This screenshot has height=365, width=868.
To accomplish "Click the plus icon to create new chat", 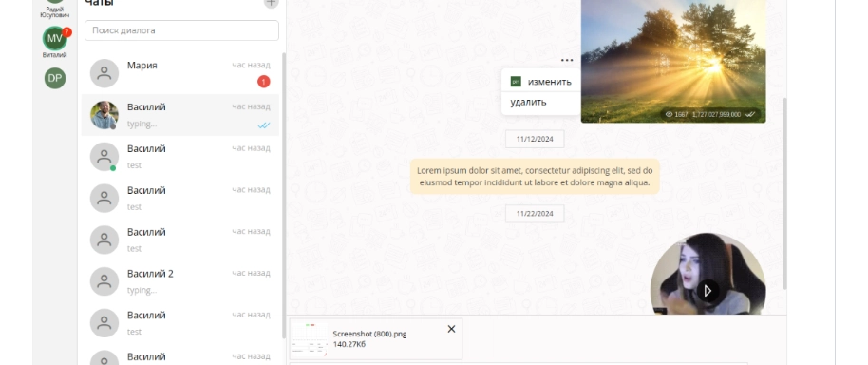I will pos(271,3).
